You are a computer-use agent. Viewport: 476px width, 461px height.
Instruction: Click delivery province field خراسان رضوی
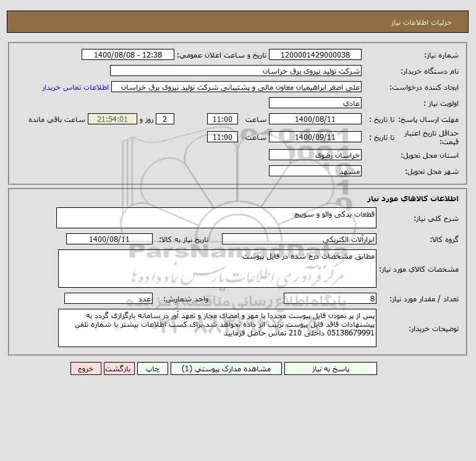click(x=315, y=155)
